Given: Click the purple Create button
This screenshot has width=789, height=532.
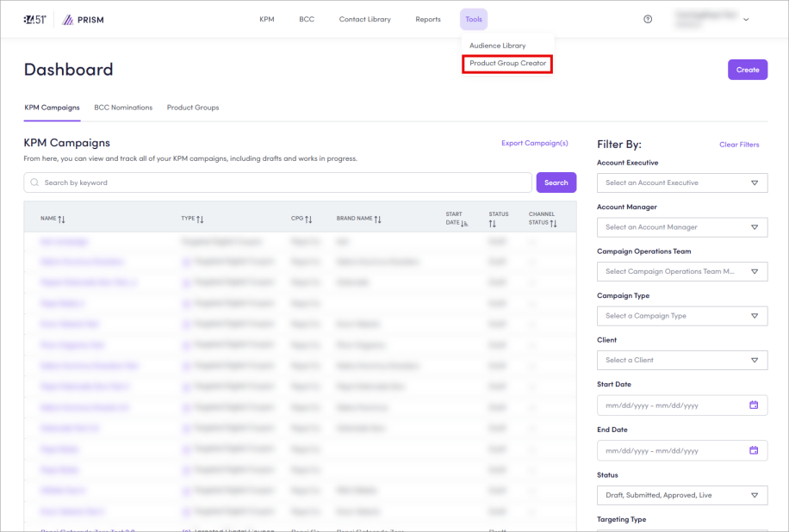Looking at the screenshot, I should 747,70.
